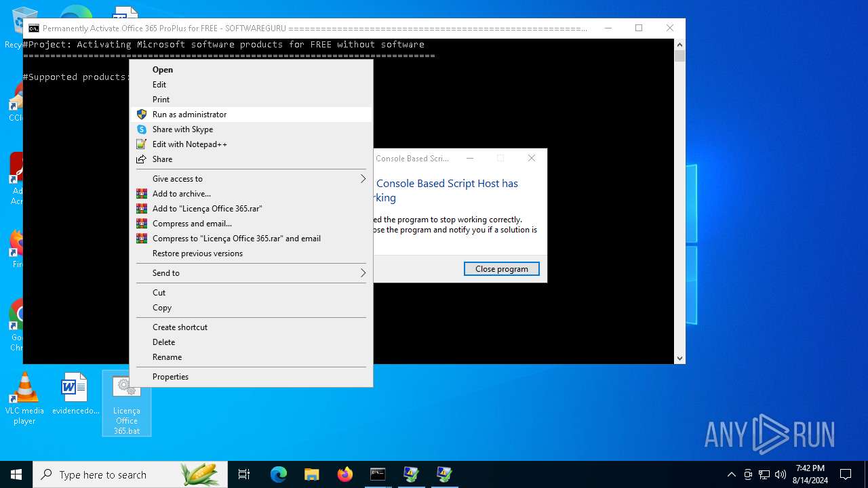Click console scrollbar up arrow
The height and width of the screenshot is (488, 868).
tap(679, 45)
